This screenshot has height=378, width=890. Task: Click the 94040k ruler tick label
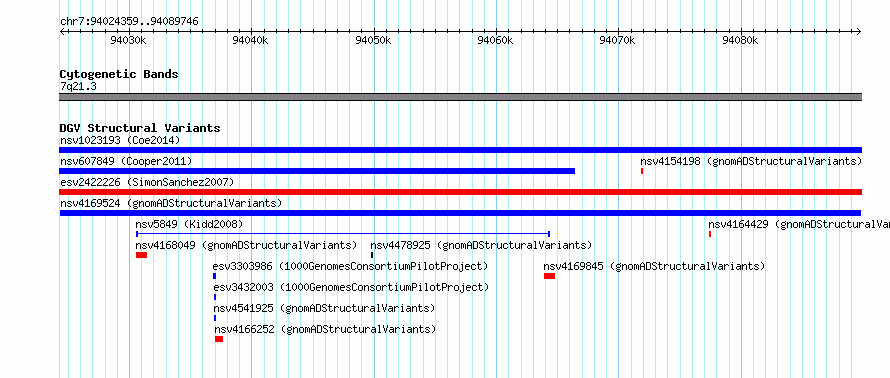[x=251, y=40]
